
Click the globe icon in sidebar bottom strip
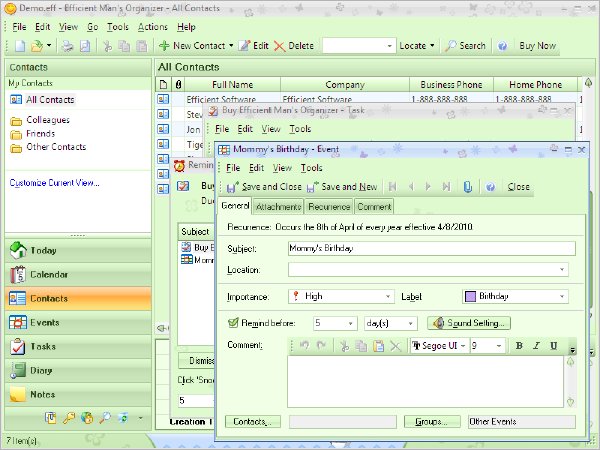pos(87,417)
